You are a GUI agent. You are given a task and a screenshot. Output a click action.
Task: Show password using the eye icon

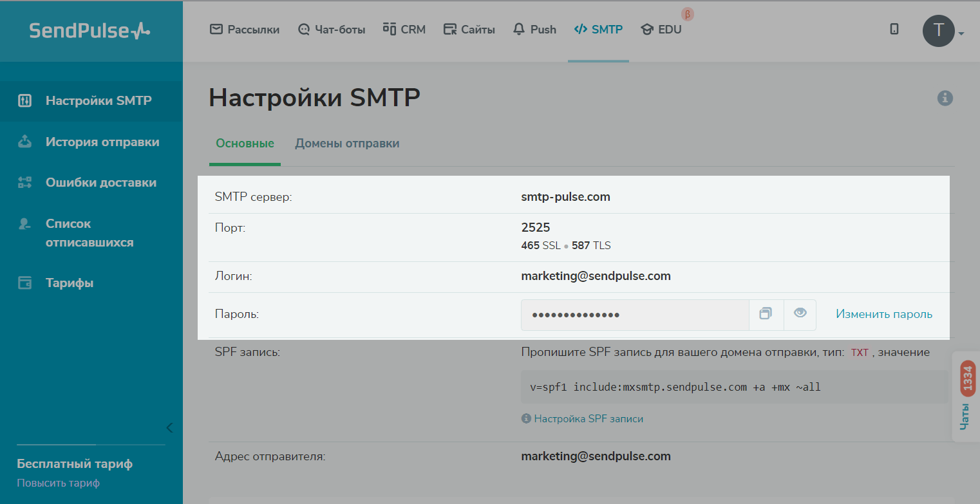click(800, 314)
